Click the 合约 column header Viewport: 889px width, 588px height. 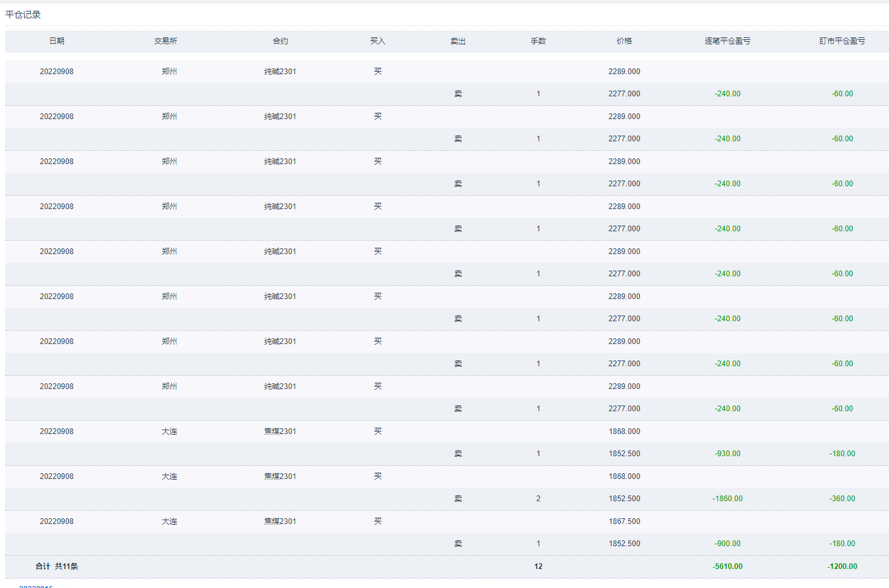point(280,41)
